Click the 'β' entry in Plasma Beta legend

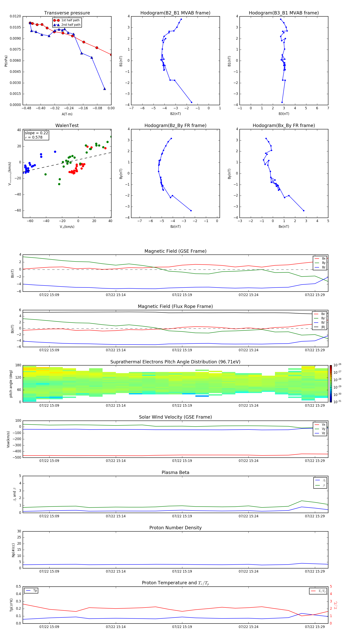(320, 485)
